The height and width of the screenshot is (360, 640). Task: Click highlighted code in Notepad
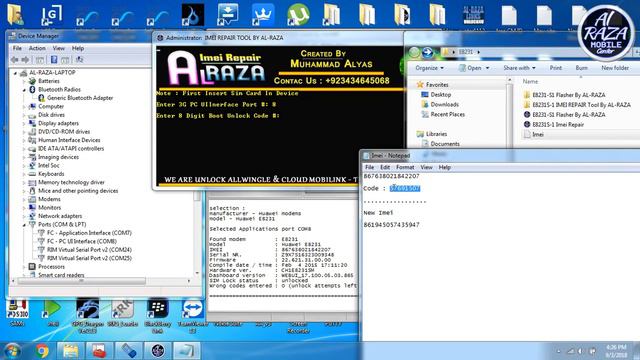[x=405, y=188]
